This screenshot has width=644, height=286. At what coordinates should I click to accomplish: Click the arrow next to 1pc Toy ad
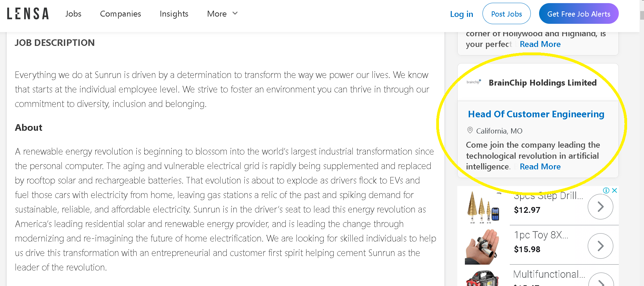click(x=601, y=246)
